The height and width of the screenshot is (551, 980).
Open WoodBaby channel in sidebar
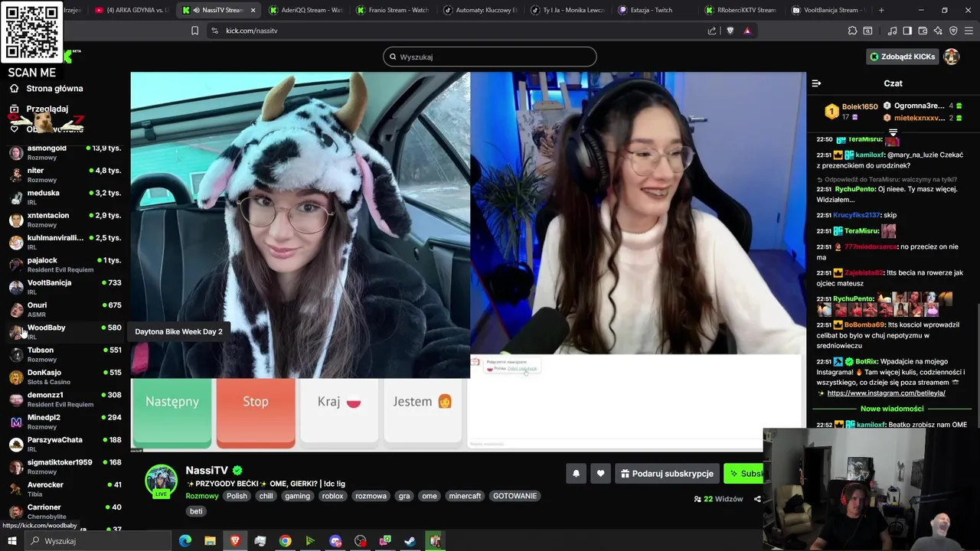click(x=65, y=331)
